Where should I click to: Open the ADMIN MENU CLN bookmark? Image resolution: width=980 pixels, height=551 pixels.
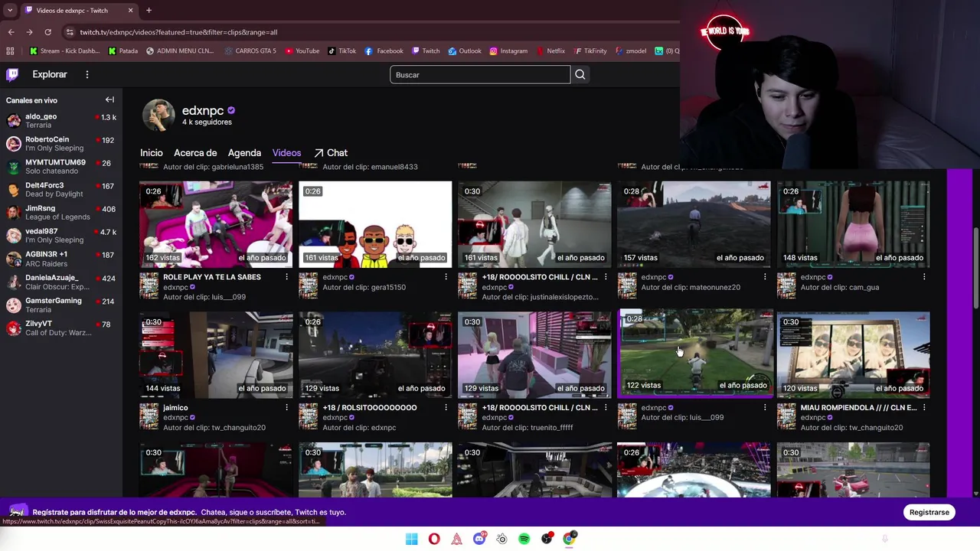click(180, 51)
